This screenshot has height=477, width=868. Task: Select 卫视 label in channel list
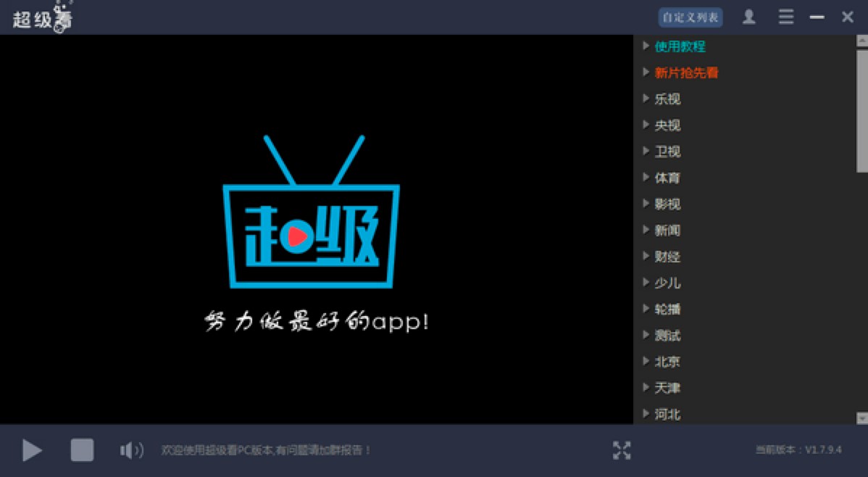pos(667,152)
